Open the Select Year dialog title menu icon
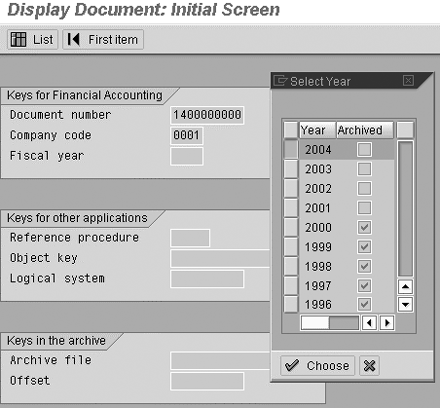 coord(280,81)
